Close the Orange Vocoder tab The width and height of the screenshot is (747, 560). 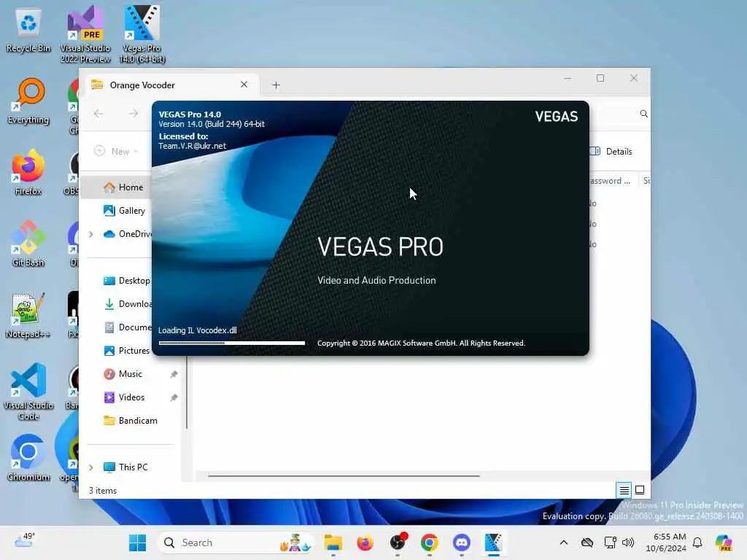click(x=244, y=85)
